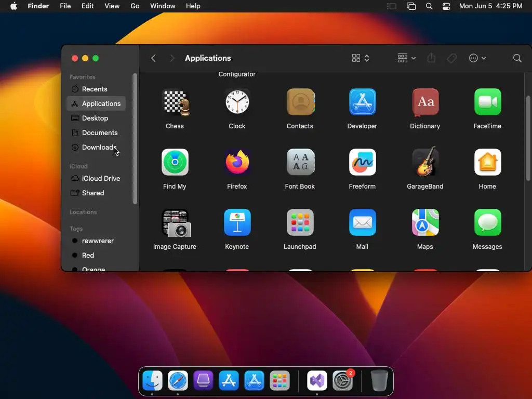Open System Settings from the Dock
532x399 pixels.
[343, 380]
